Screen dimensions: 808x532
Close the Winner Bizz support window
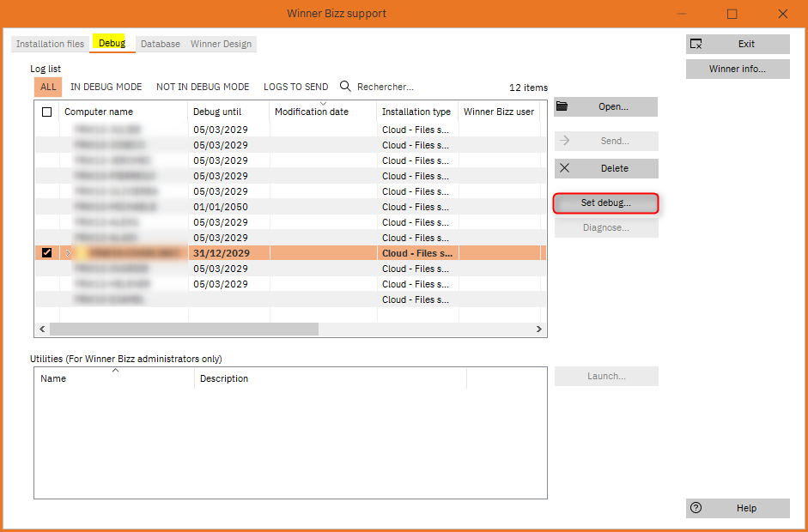[x=783, y=14]
